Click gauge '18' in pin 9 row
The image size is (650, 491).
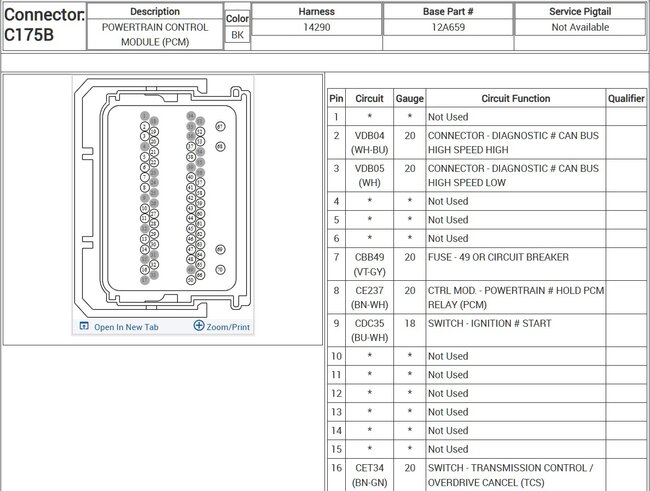[x=410, y=323]
